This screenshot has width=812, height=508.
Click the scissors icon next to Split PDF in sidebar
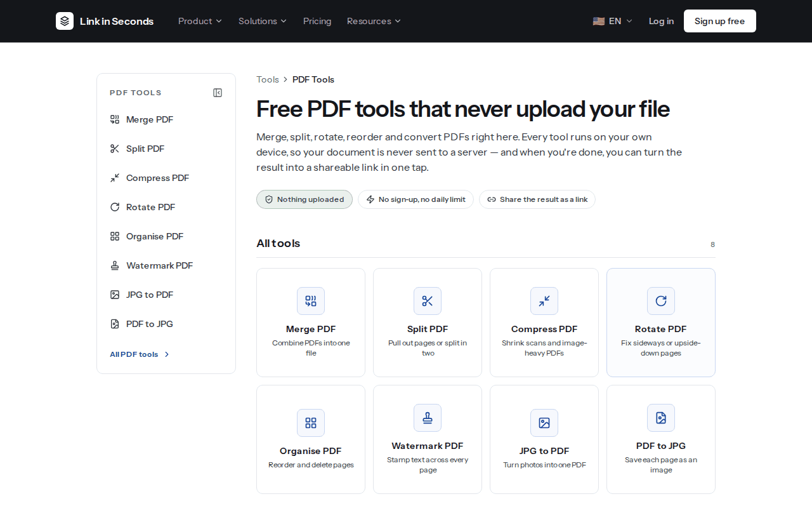click(115, 149)
